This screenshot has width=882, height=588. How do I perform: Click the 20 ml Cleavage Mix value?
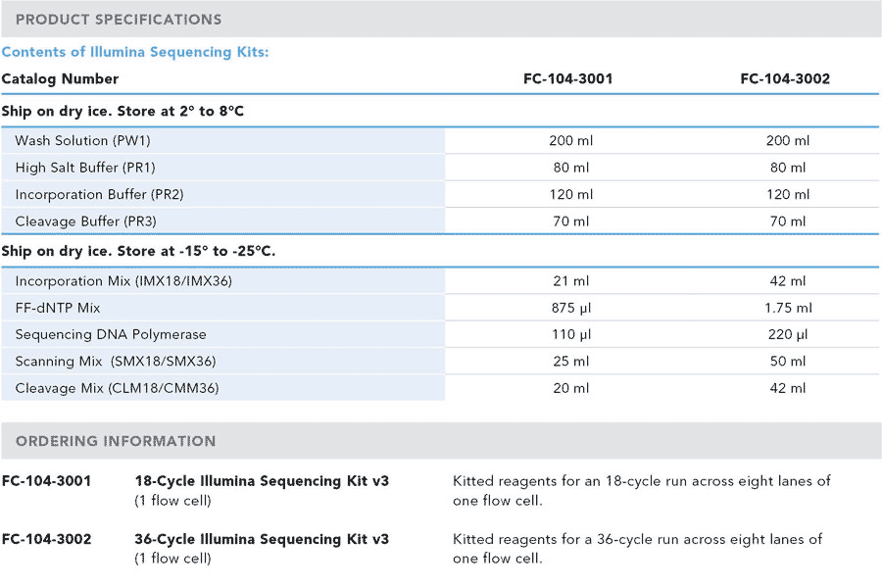[571, 388]
